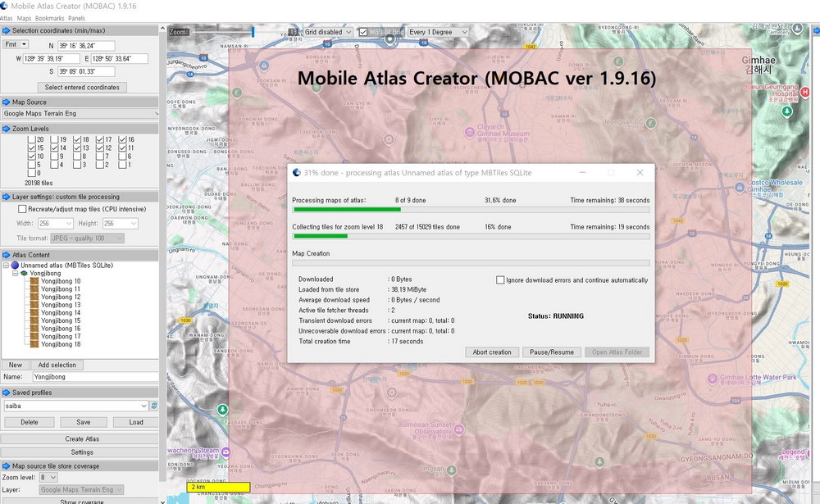Viewport: 820px width, 504px height.
Task: Click the Save profile button
Action: (x=83, y=422)
